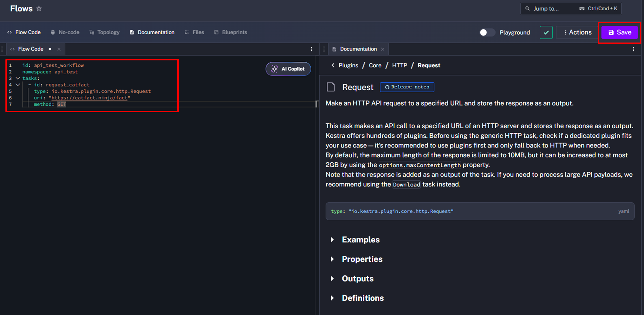Collapse the tasks block at line 3
Image resolution: width=644 pixels, height=315 pixels.
(18, 78)
